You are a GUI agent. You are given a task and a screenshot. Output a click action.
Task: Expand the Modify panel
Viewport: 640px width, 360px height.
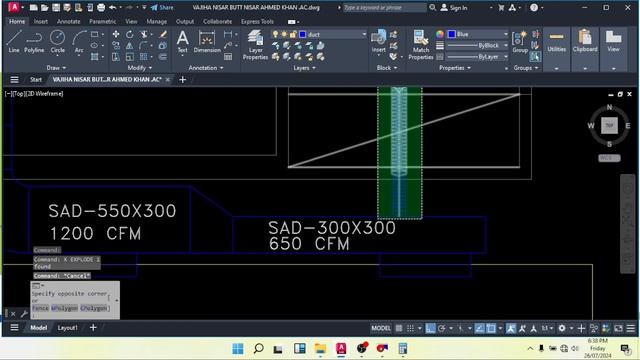pos(140,68)
